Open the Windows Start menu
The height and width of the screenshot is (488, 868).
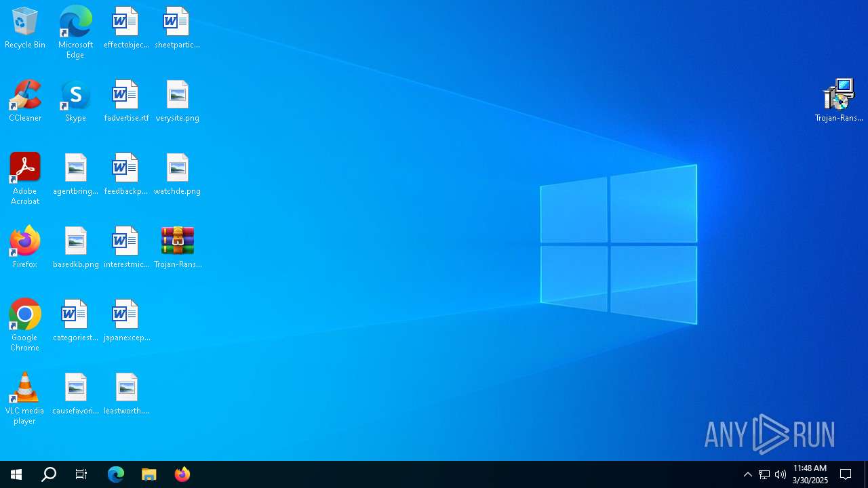16,474
